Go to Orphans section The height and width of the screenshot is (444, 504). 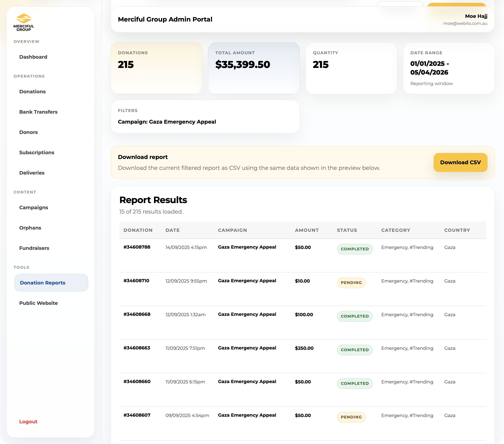click(x=30, y=228)
